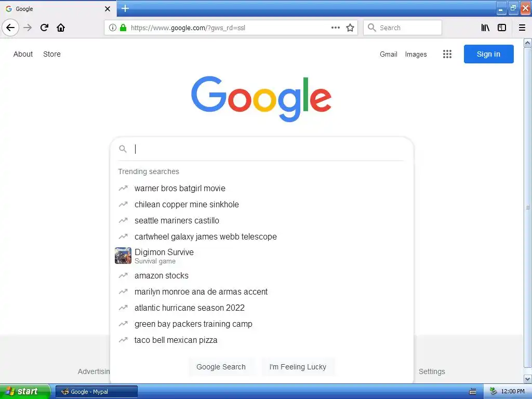
Task: Close the Google tab
Action: (107, 9)
